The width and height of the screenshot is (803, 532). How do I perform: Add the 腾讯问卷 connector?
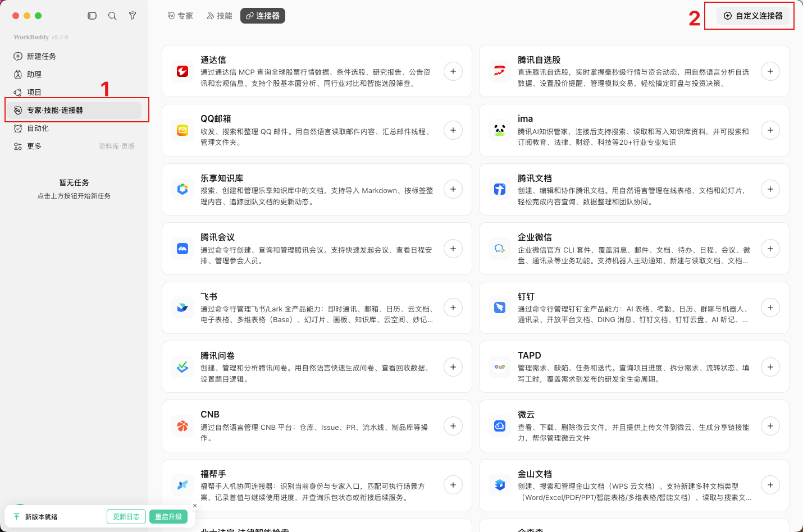(x=453, y=367)
